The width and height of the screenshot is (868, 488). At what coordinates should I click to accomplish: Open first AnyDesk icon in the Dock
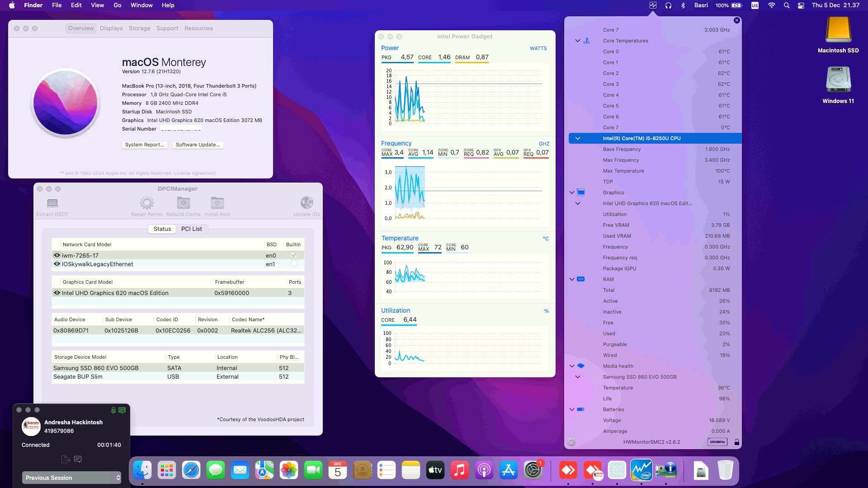pos(568,470)
